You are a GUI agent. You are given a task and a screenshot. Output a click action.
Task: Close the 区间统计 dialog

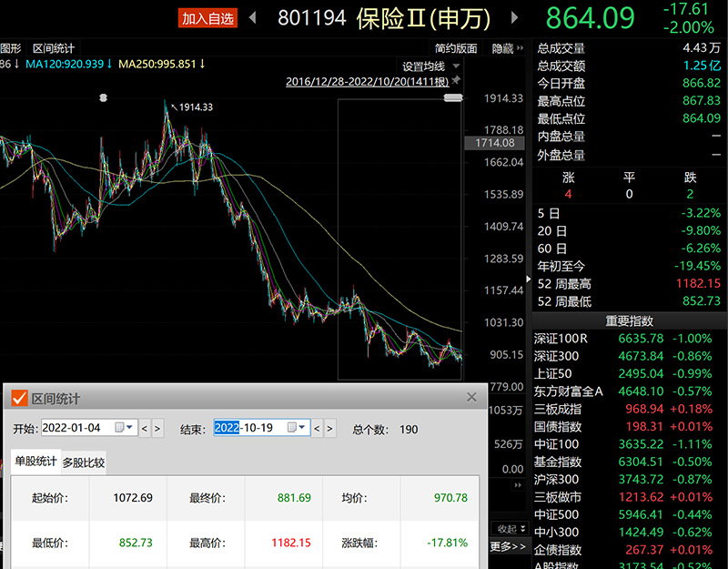click(x=471, y=397)
